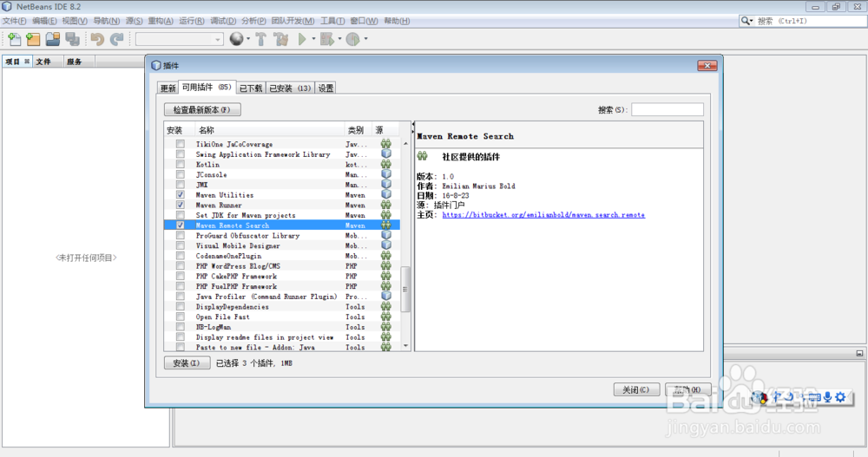Click the 检查最新版本 button

click(202, 109)
